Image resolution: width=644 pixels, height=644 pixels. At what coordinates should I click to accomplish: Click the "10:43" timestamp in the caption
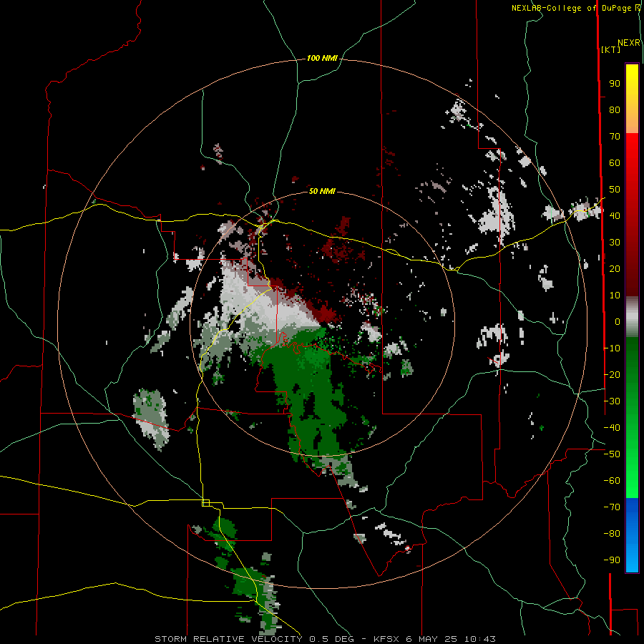(479, 639)
